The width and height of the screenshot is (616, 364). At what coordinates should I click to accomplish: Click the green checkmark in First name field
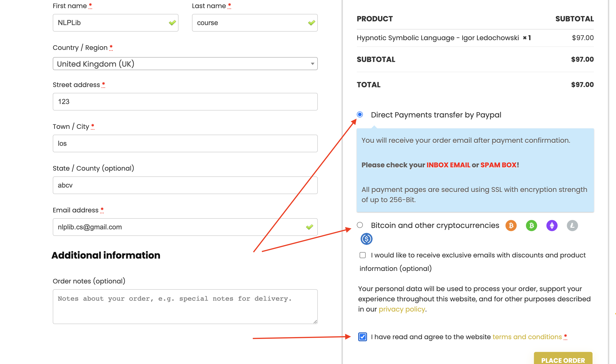tap(172, 23)
